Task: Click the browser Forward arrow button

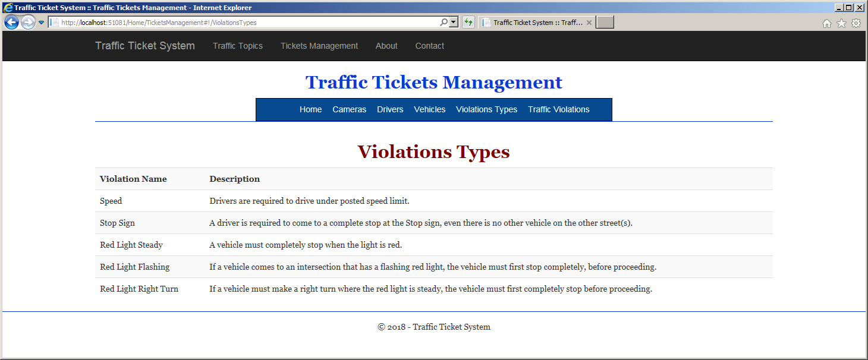Action: coord(28,23)
